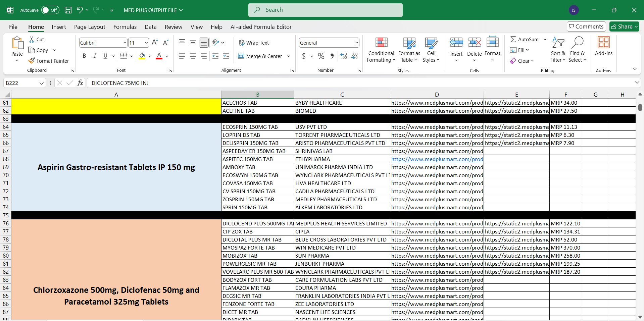Viewport: 644px width, 321px height.
Task: Open General number format dropdown
Action: pyautogui.click(x=356, y=43)
